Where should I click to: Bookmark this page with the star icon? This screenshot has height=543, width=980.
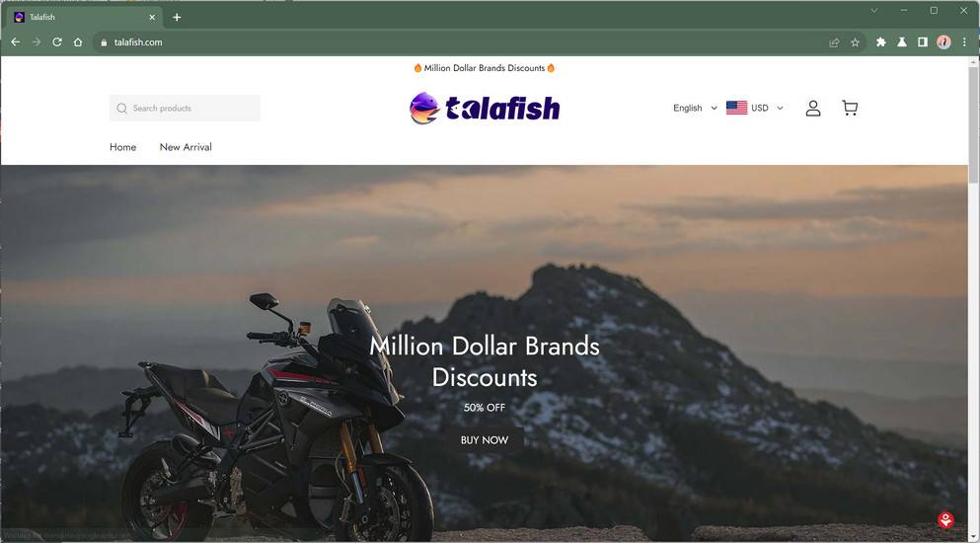click(x=855, y=42)
